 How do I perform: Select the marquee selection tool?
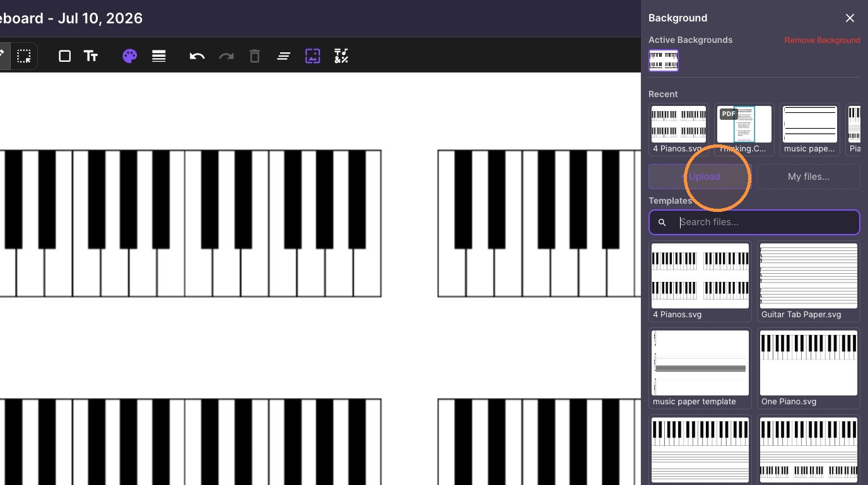coord(24,56)
